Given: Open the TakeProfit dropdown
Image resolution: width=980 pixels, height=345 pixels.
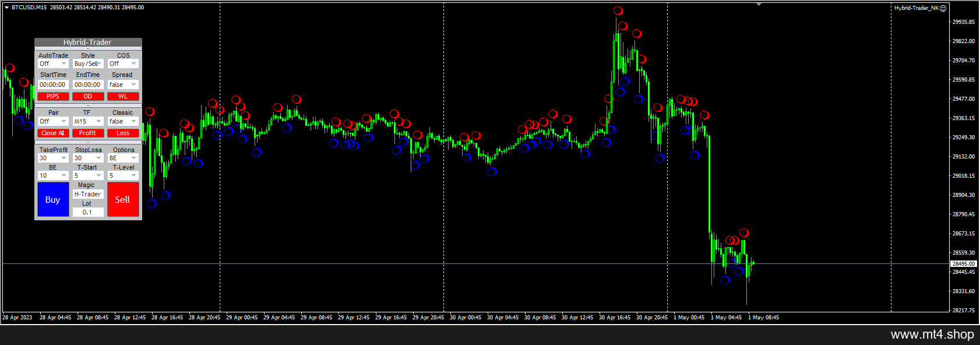Looking at the screenshot, I should pyautogui.click(x=53, y=158).
